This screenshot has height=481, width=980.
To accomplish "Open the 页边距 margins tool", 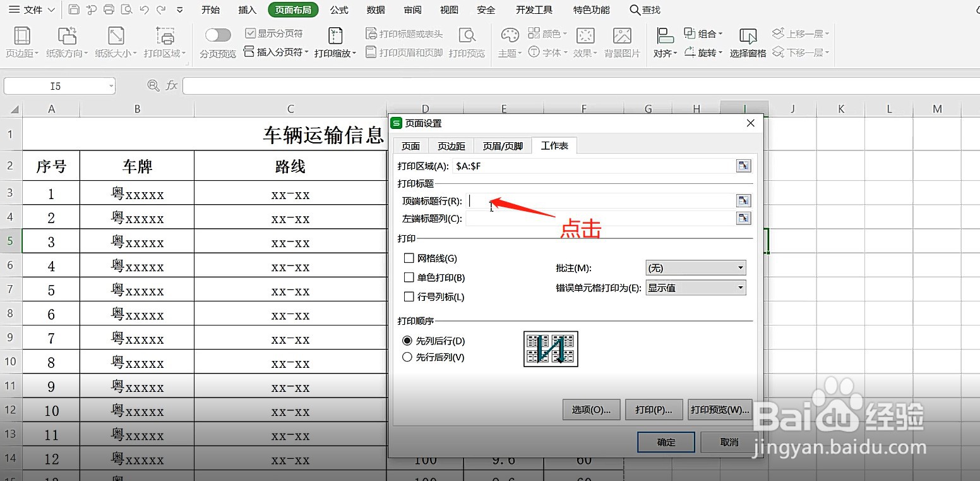I will (x=22, y=42).
